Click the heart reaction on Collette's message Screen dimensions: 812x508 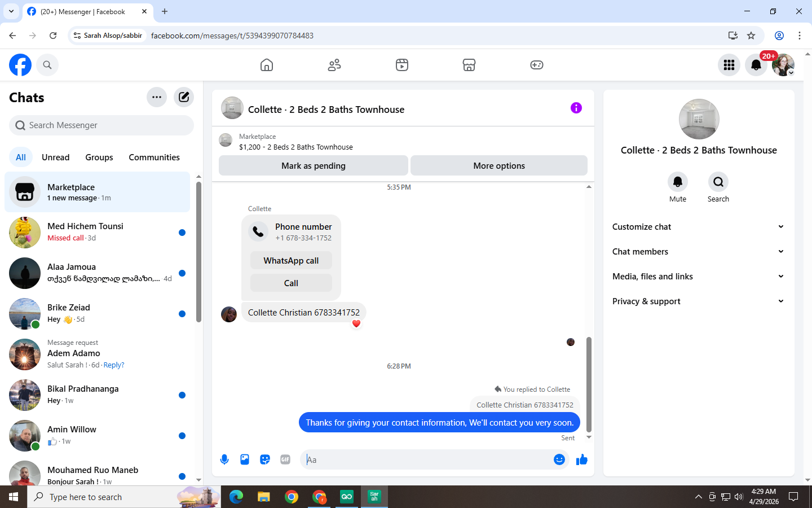[356, 323]
